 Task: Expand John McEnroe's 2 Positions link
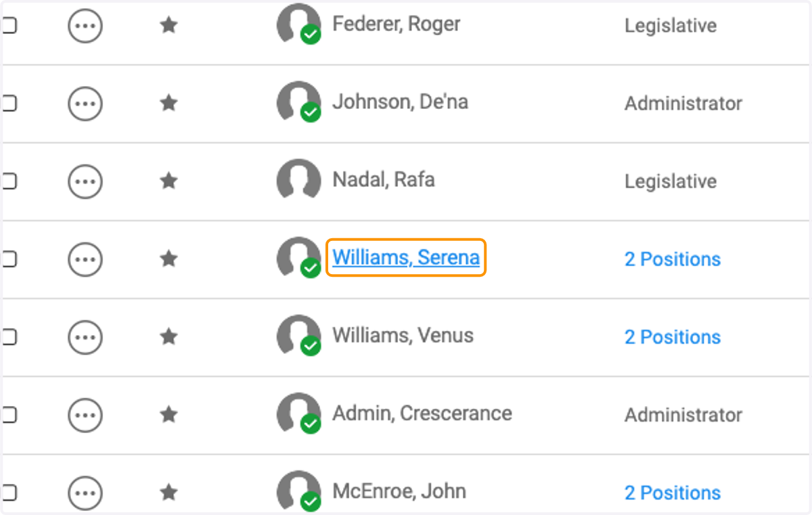tap(673, 493)
